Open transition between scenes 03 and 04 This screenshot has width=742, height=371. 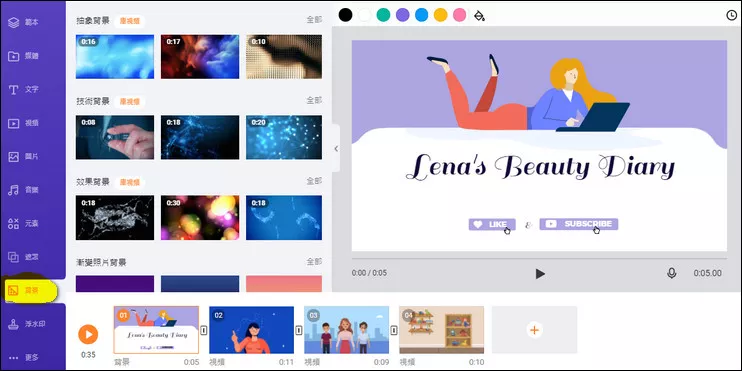394,330
